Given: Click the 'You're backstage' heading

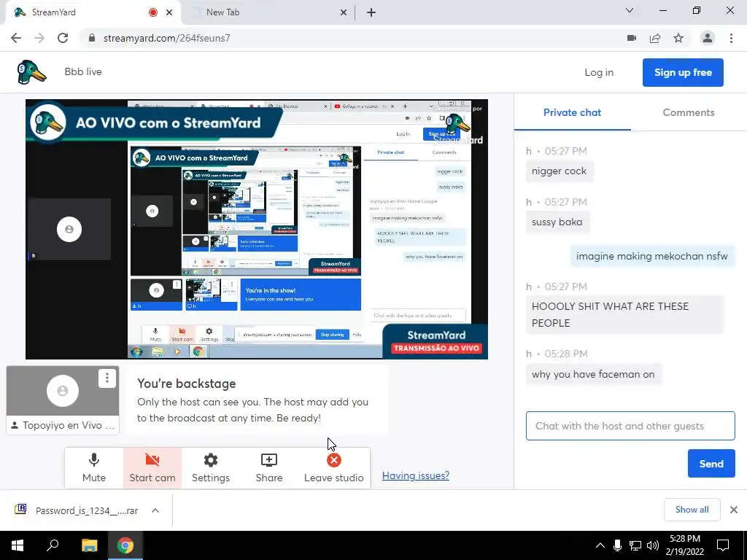Looking at the screenshot, I should [186, 384].
